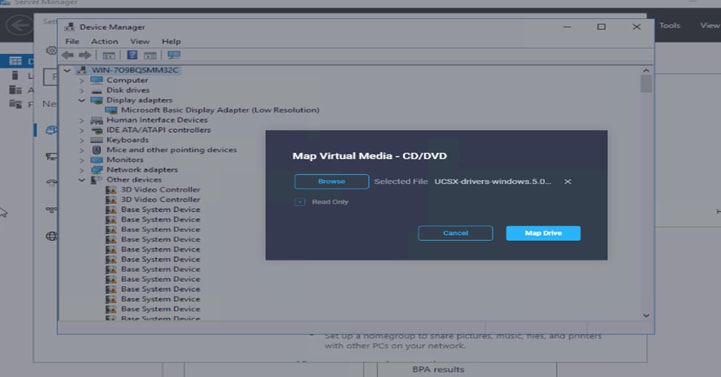Click the Device Manager title bar icon
The height and width of the screenshot is (377, 721).
[69, 27]
